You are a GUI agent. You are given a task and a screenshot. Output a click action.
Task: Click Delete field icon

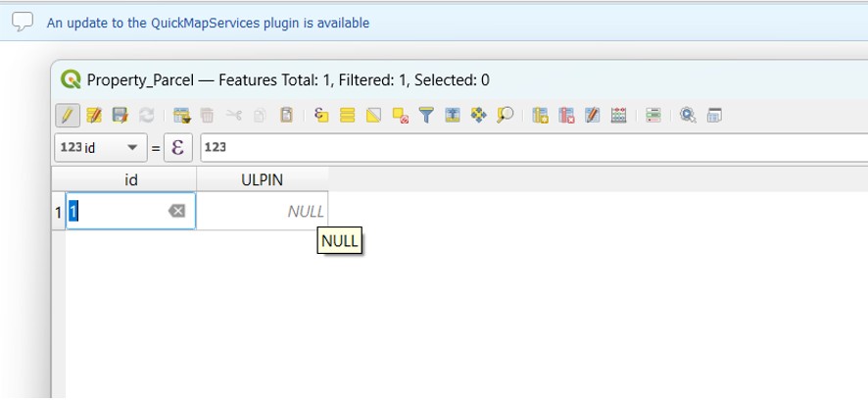[x=566, y=115]
